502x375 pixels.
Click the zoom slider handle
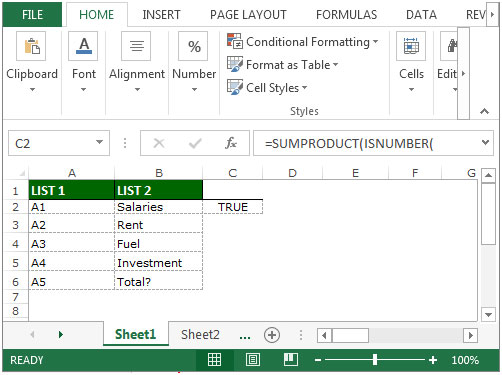point(375,360)
